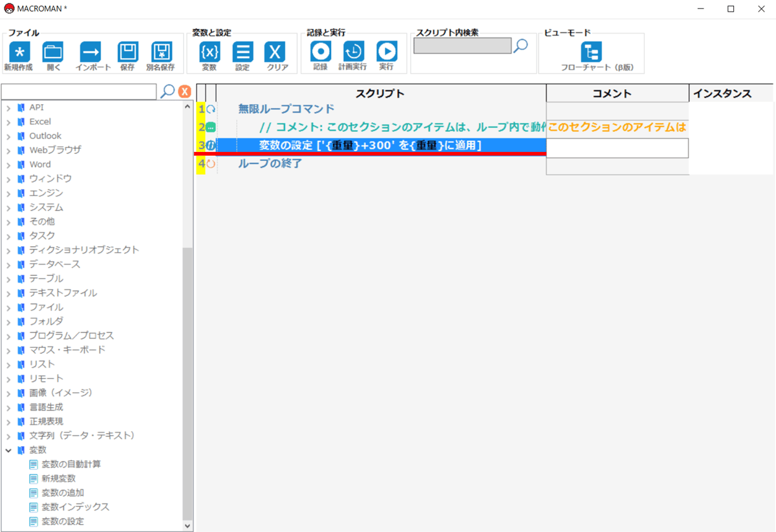Expand the 画像（イメージ） category
The height and width of the screenshot is (532, 776).
(8, 392)
